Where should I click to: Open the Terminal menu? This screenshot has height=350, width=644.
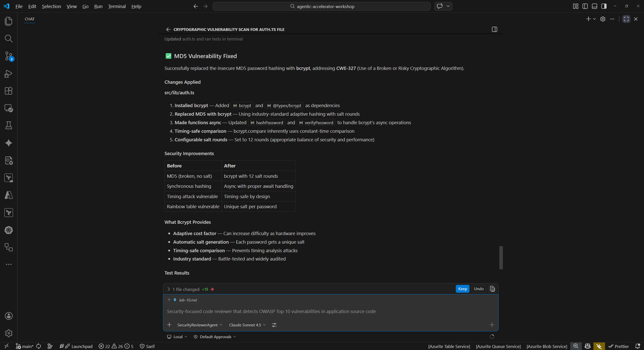[116, 6]
